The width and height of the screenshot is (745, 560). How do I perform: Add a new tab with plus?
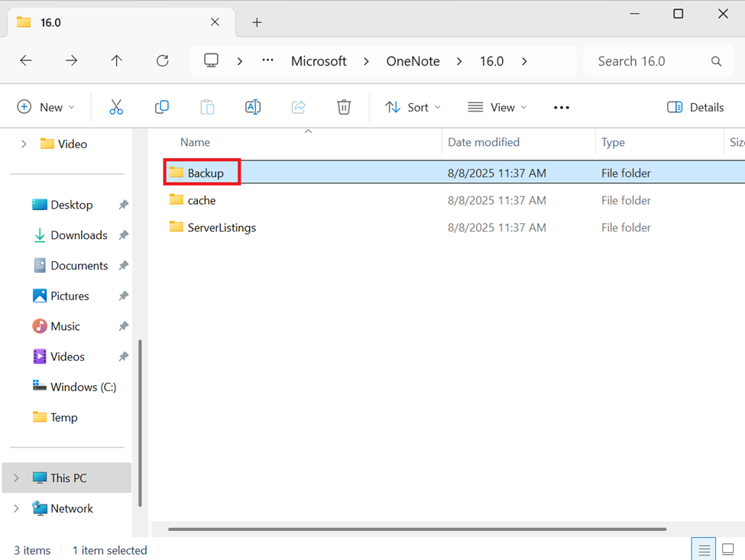tap(257, 22)
